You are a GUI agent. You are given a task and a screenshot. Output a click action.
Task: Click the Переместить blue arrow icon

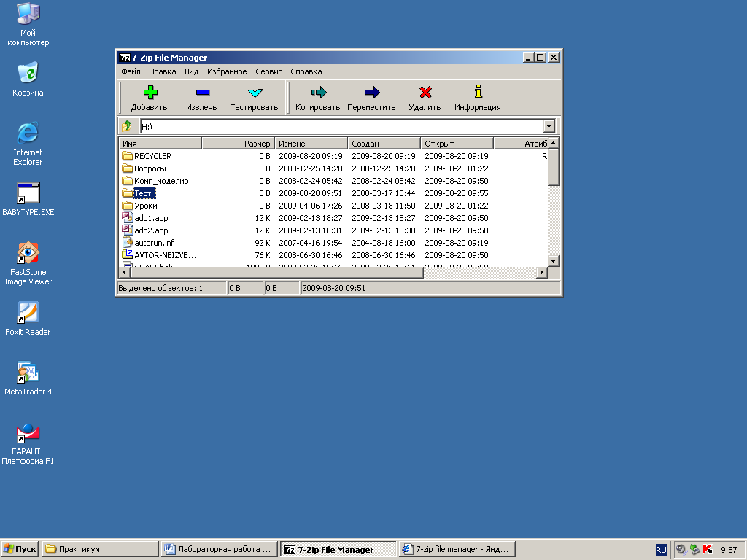point(371,93)
